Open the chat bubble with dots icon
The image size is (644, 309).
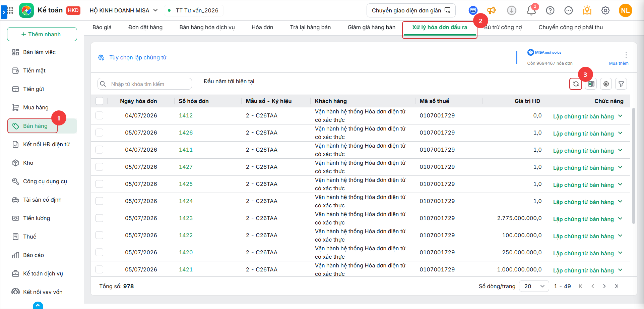(569, 10)
